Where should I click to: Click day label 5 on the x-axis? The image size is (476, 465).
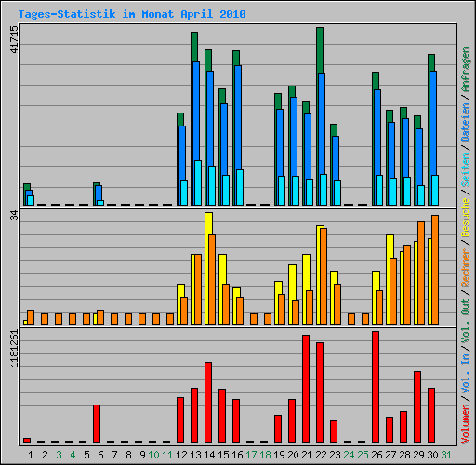pyautogui.click(x=86, y=455)
